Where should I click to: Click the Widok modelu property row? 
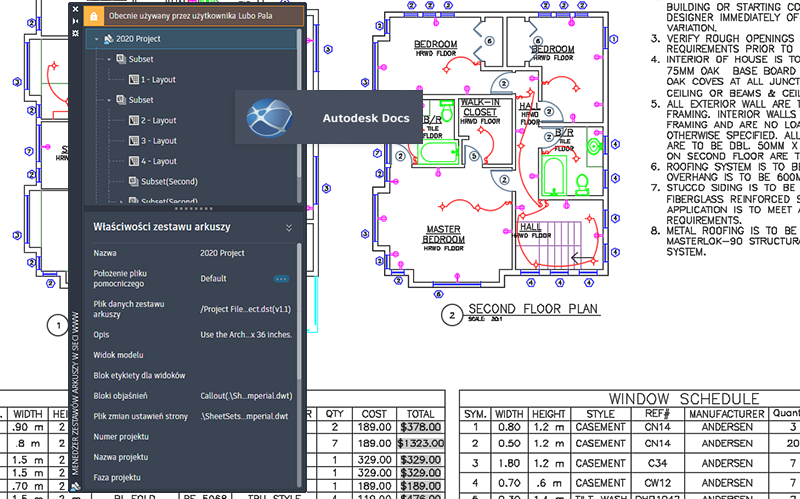(x=193, y=355)
